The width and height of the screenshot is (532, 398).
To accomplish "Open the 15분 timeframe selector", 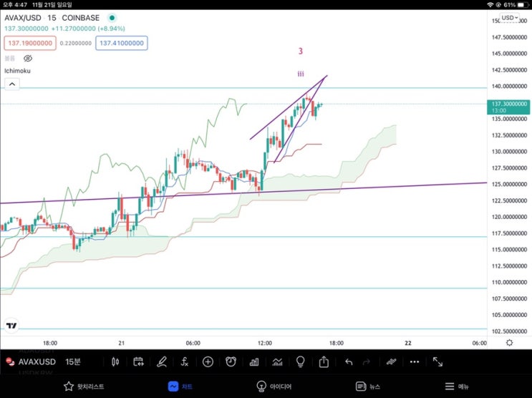I will point(73,362).
